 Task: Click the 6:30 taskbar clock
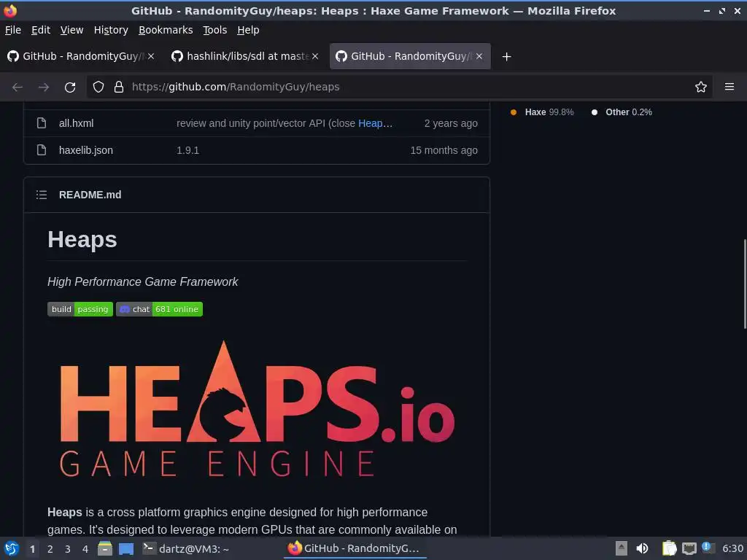(x=732, y=548)
